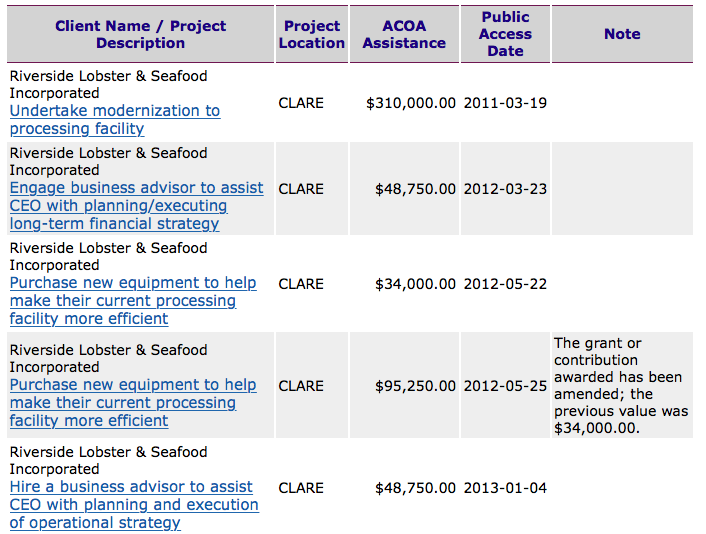Select the $95,250.00 assistance amount cell
The height and width of the screenshot is (534, 706).
tap(415, 386)
